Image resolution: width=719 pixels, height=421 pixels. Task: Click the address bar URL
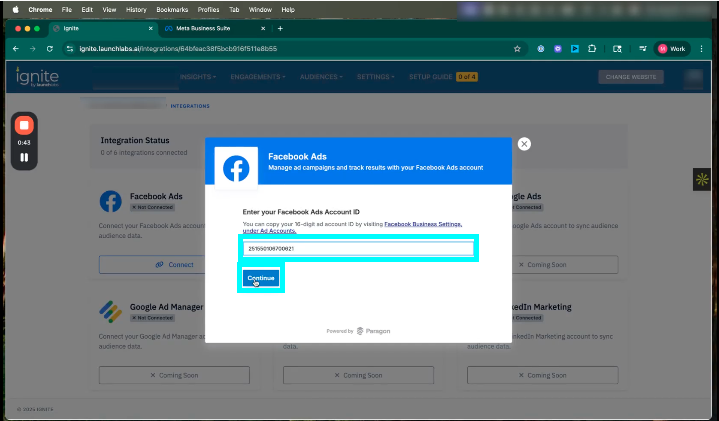coord(178,49)
